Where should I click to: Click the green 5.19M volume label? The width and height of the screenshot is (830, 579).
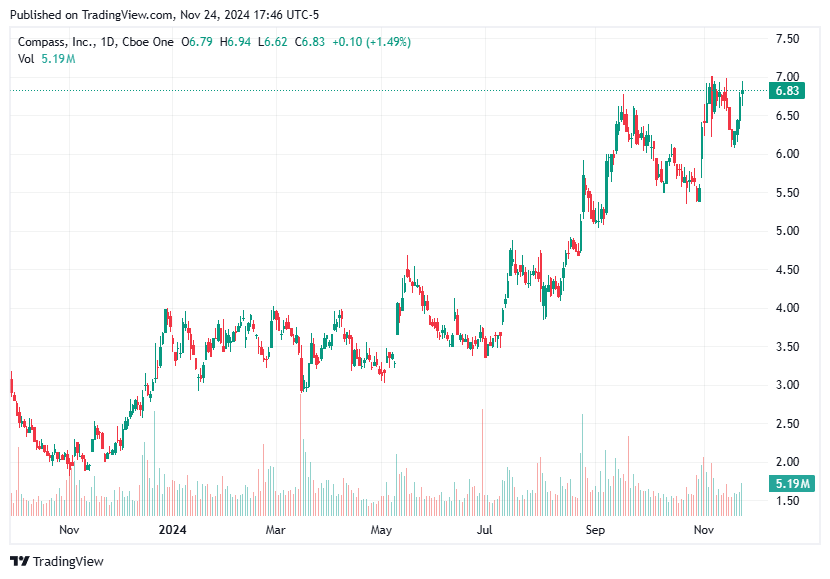792,483
